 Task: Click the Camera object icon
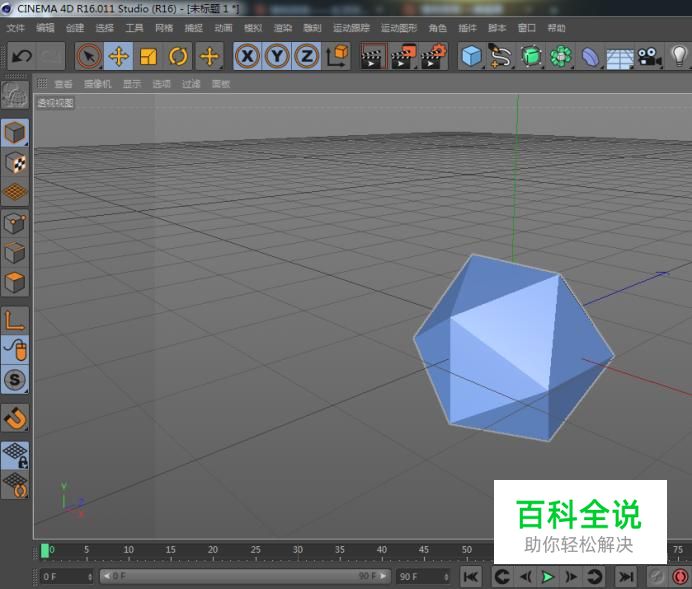tap(650, 56)
